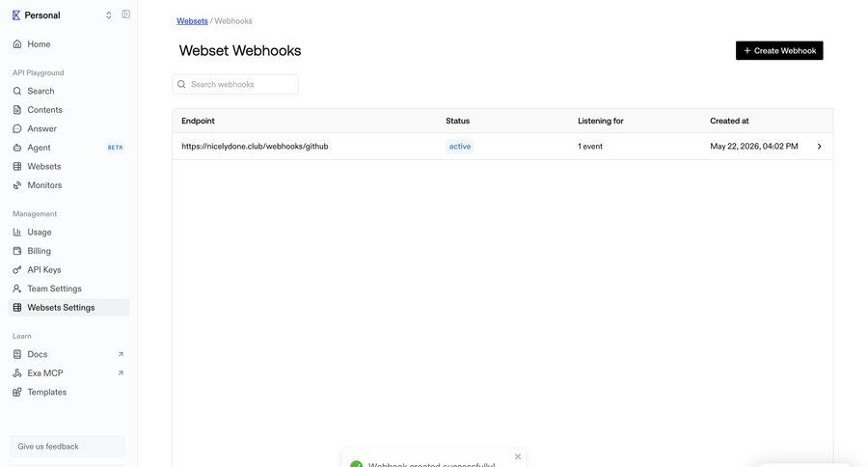
Task: Click the Docs book icon
Action: point(17,354)
